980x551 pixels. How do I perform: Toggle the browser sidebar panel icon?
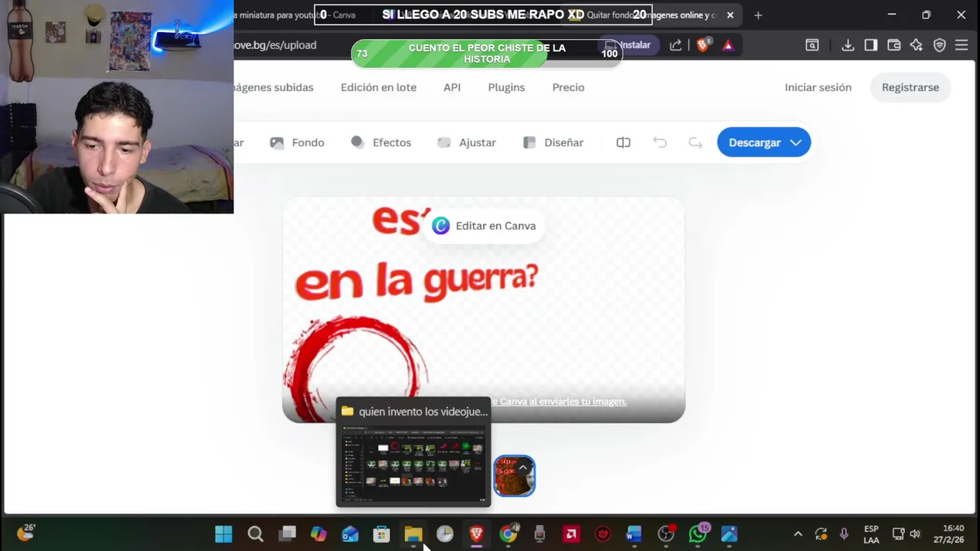coord(871,45)
